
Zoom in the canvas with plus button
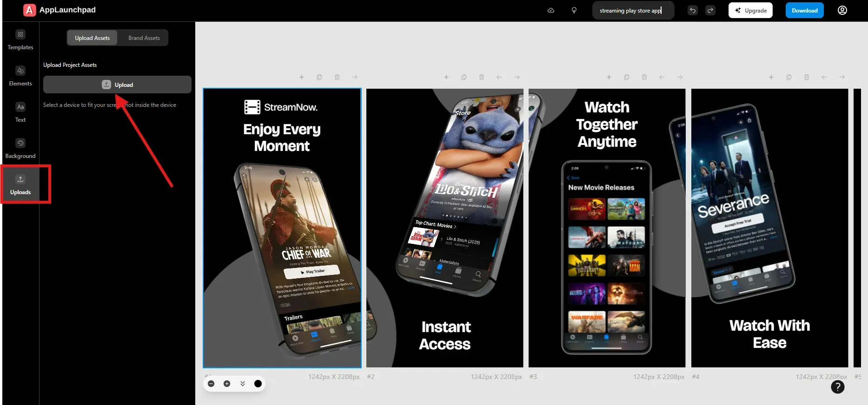[x=227, y=384]
